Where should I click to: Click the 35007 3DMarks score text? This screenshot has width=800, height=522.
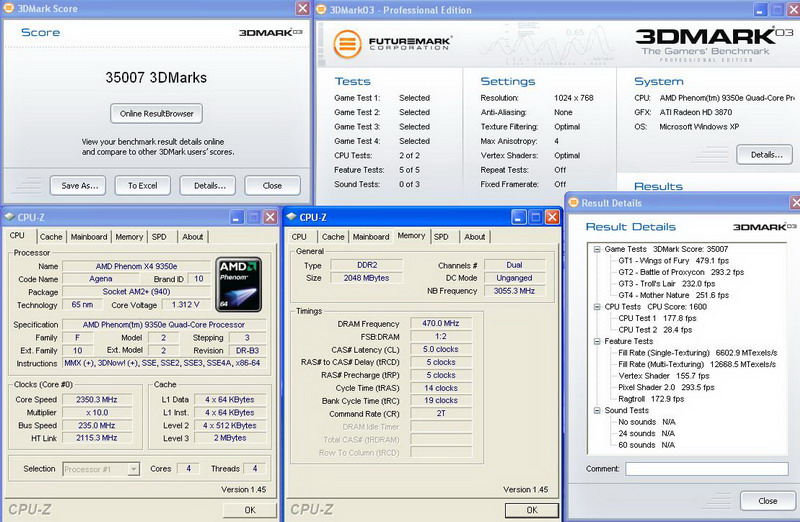[x=156, y=78]
